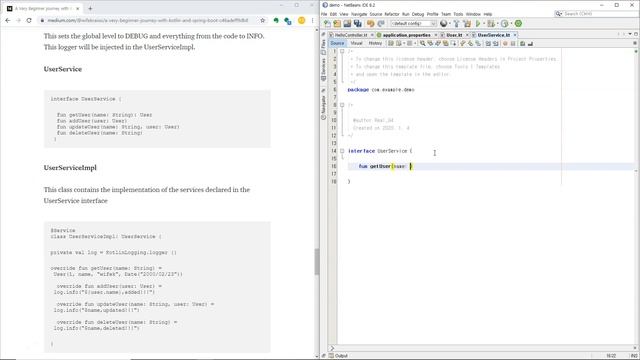Open the quick search options dropdown magnifier
This screenshot has width=640, height=360.
tap(558, 14)
